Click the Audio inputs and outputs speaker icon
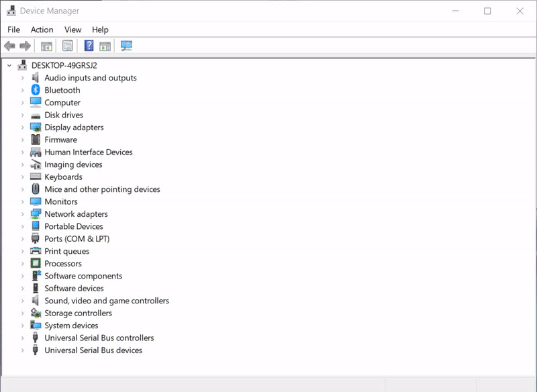The image size is (537, 392). point(36,78)
